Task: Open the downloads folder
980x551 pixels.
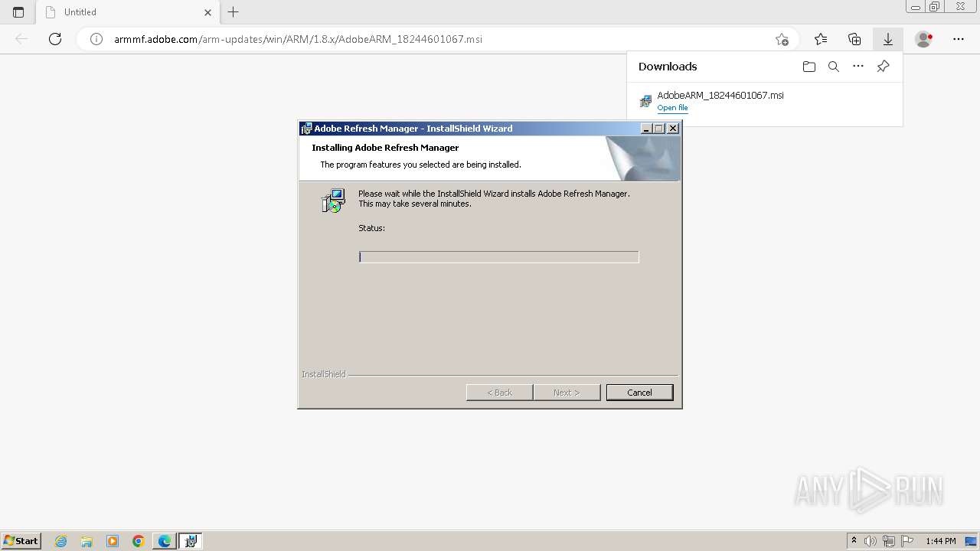Action: coord(809,67)
